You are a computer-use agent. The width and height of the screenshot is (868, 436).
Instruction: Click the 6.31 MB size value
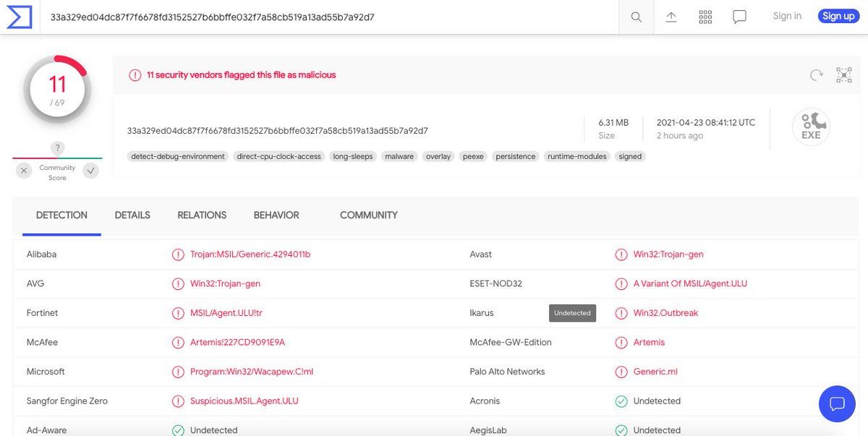[613, 122]
